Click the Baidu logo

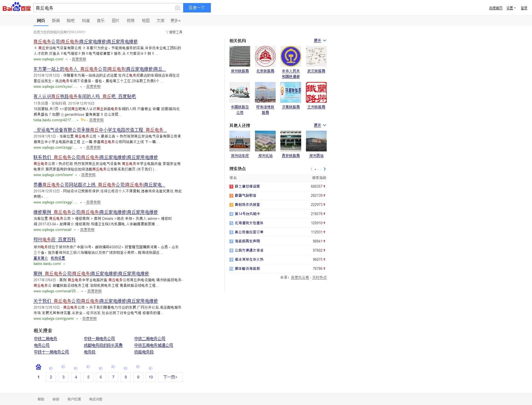pyautogui.click(x=17, y=7)
